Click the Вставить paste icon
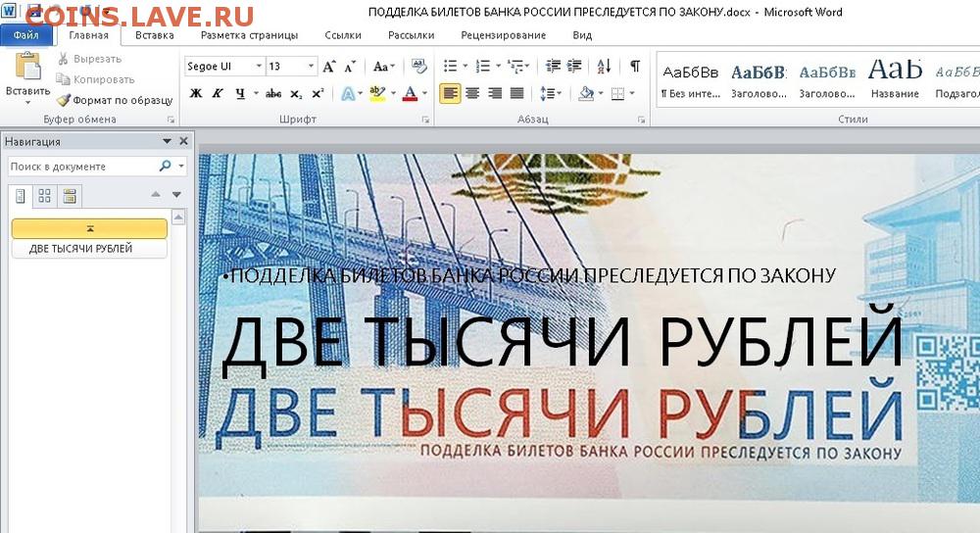980x533 pixels. [x=28, y=67]
